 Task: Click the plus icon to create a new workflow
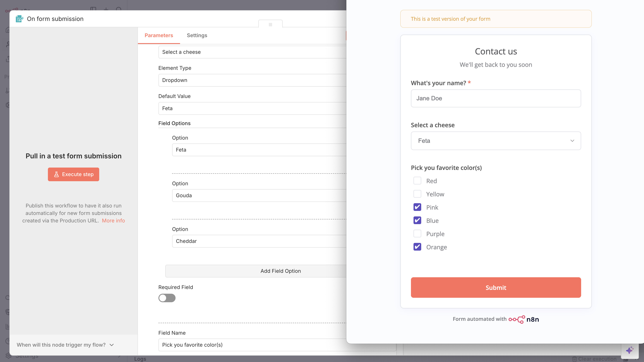pos(106,9)
